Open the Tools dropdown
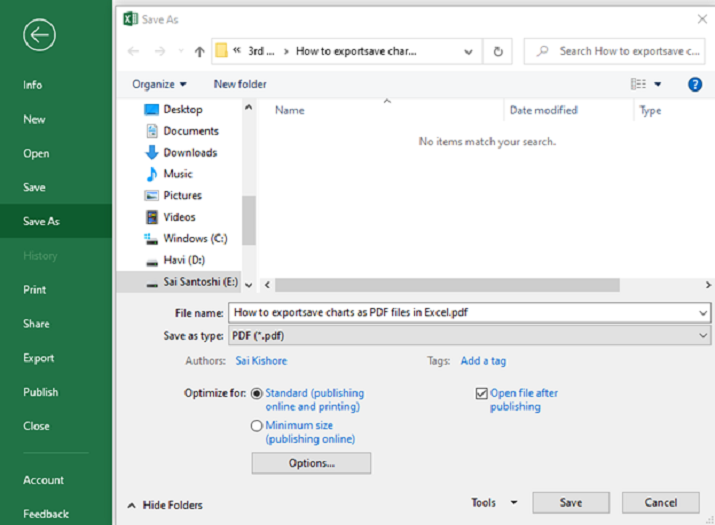Viewport: 715px width, 525px height. pos(494,503)
